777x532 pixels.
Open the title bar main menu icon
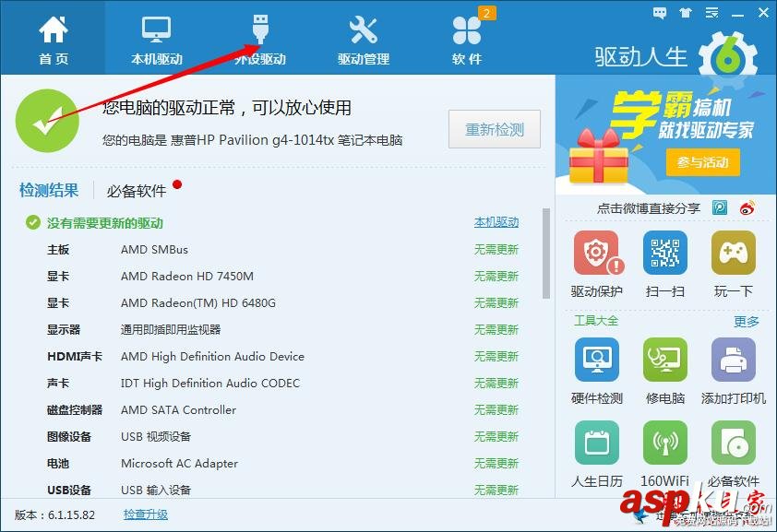coord(712,13)
